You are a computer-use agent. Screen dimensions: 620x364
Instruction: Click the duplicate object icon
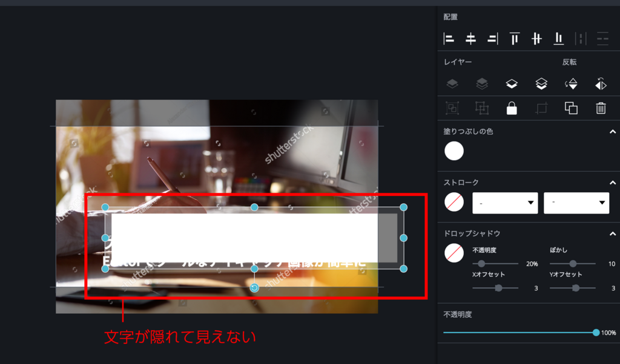[x=571, y=108]
